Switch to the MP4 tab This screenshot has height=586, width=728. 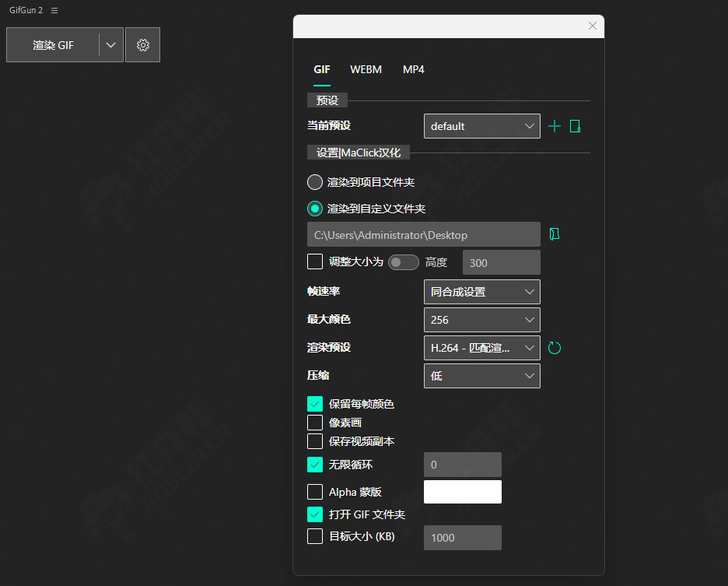pyautogui.click(x=413, y=70)
